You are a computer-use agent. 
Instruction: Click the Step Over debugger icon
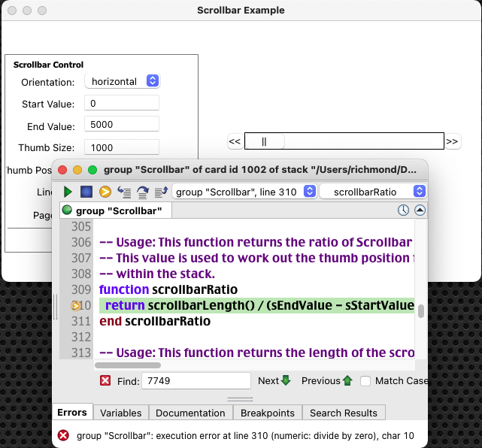tap(142, 192)
